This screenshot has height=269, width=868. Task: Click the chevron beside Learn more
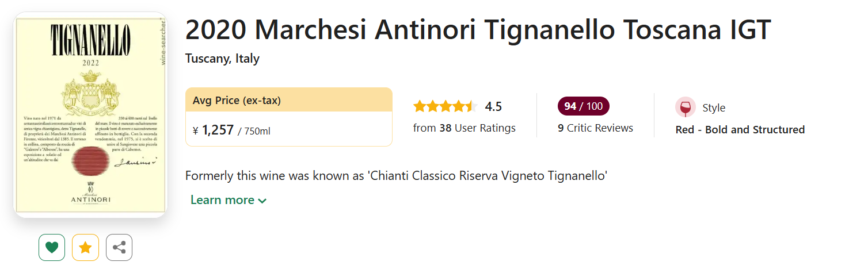[262, 201]
